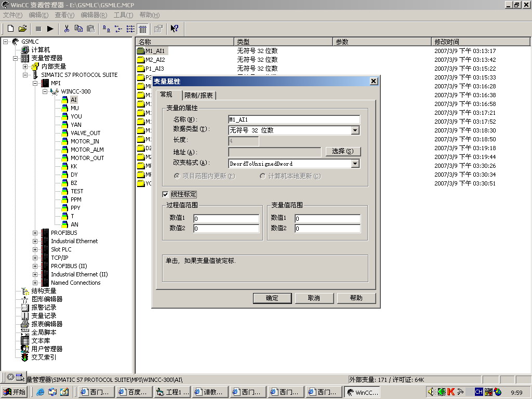The width and height of the screenshot is (532, 399).
Task: Click the 取消 button
Action: (314, 298)
